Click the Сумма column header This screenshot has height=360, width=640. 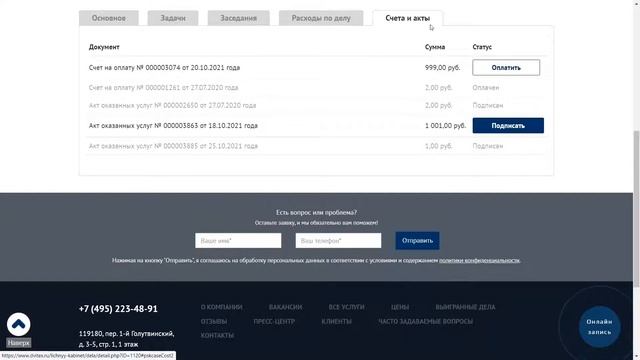click(x=435, y=47)
